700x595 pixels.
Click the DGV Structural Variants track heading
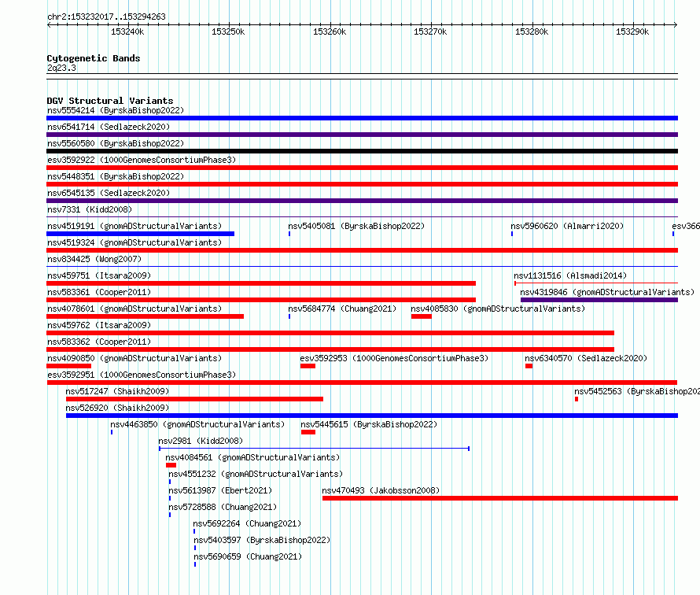point(110,101)
